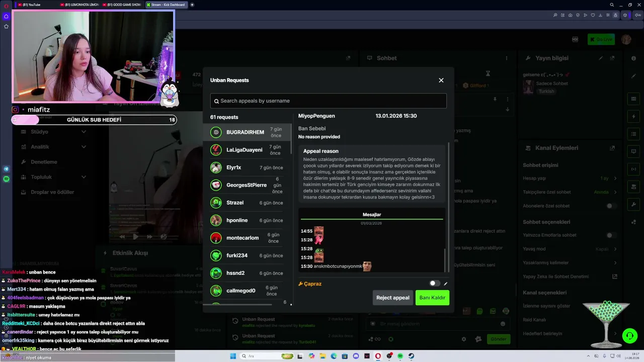The height and width of the screenshot is (362, 644).
Task: Click the Go Live button
Action: coord(601,39)
